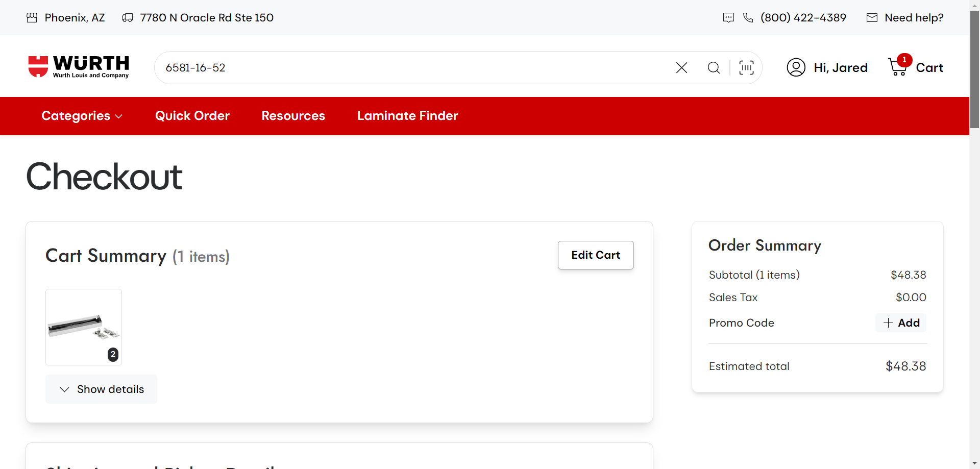Open the Quick Order menu item

(x=192, y=116)
